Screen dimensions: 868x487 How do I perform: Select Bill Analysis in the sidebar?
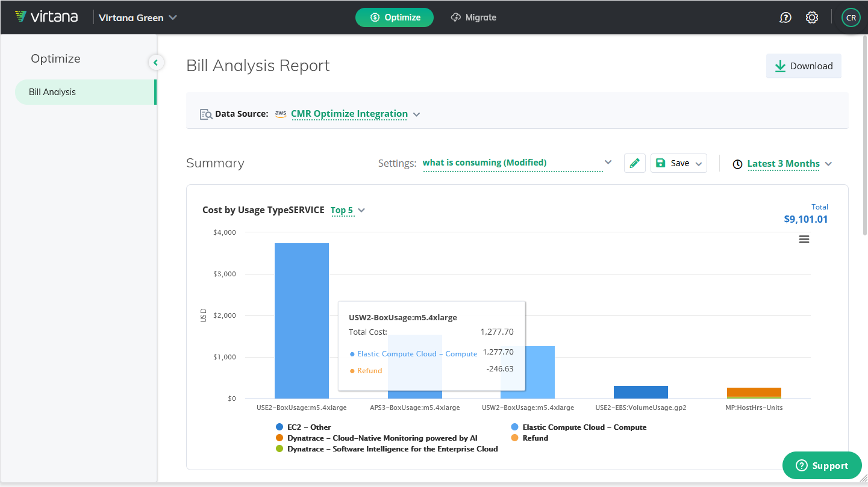(86, 92)
